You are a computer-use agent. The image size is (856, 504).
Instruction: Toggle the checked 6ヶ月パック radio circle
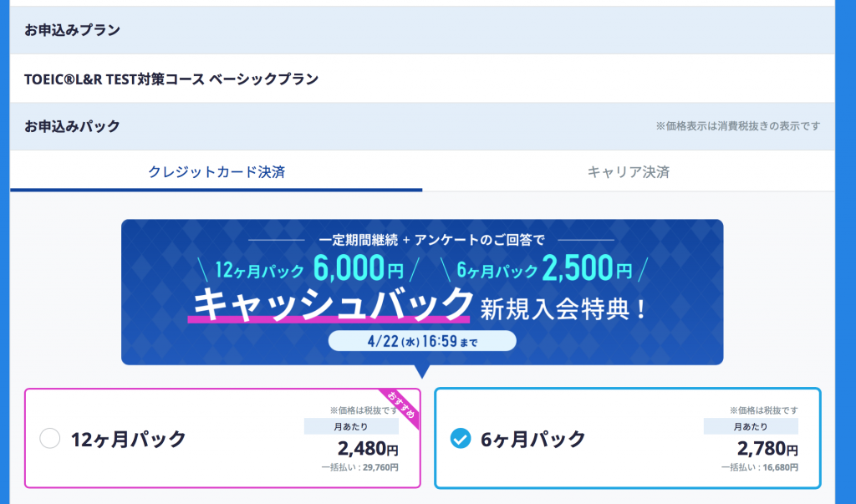pos(461,438)
